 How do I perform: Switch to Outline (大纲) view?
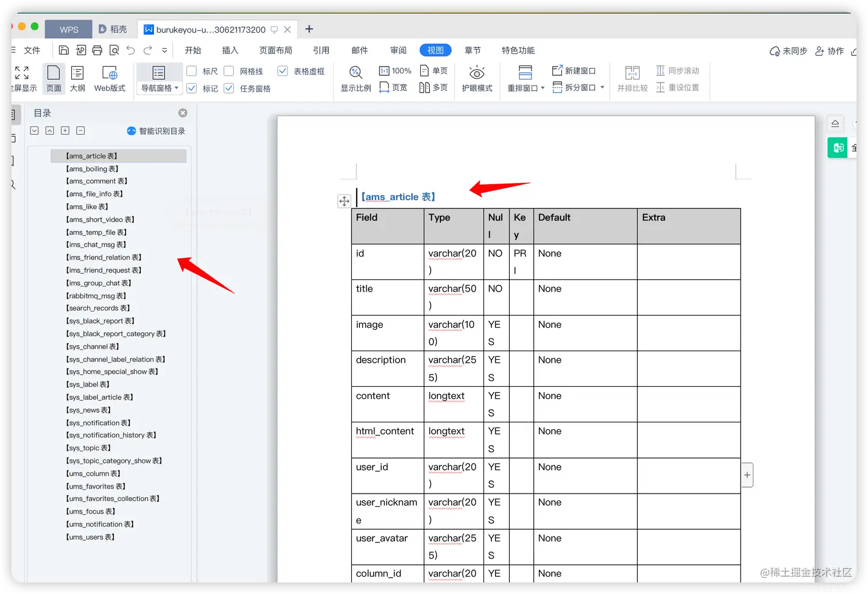click(77, 79)
